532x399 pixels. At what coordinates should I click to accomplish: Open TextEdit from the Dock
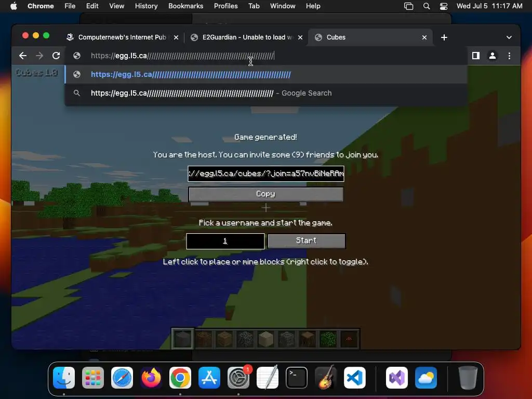click(x=268, y=378)
